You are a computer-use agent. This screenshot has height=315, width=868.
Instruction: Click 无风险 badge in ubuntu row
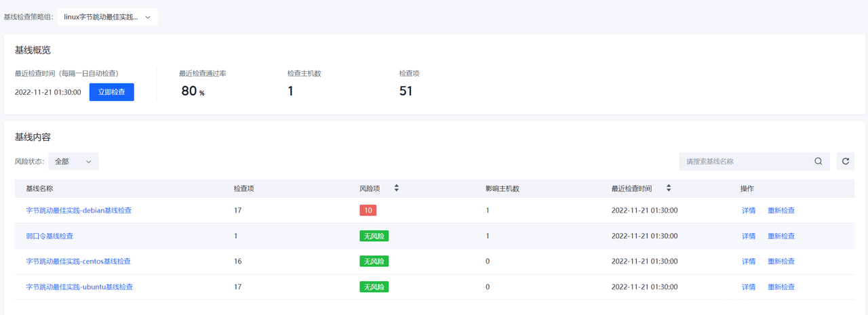374,287
